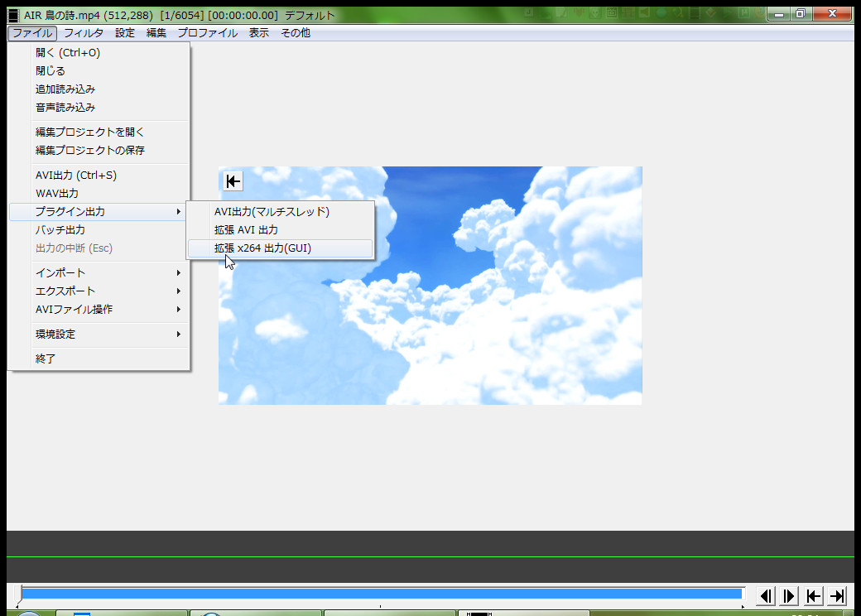The image size is (861, 616).
Task: Select 追加読み込み menu entry
Action: click(x=99, y=89)
